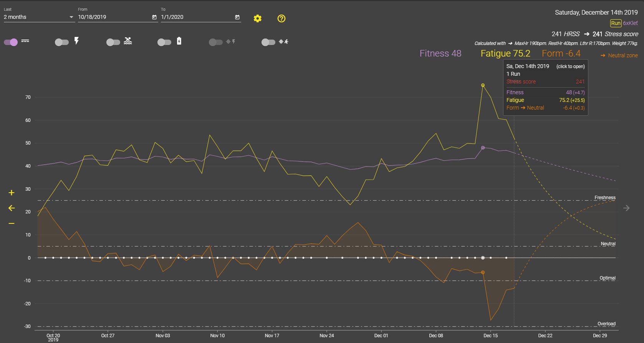Open the Last '2 months' period dropdown
This screenshot has height=343, width=644.
coord(39,17)
